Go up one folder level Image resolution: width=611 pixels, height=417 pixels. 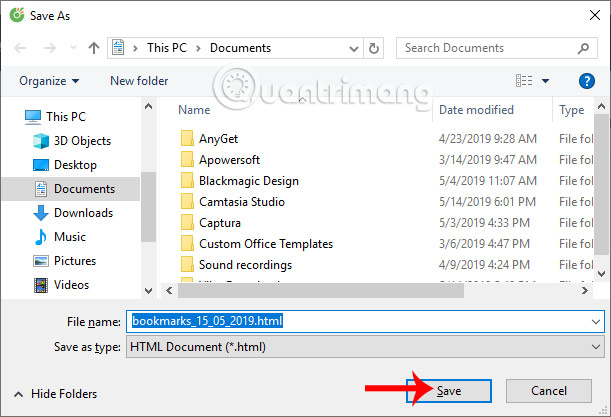pos(94,48)
